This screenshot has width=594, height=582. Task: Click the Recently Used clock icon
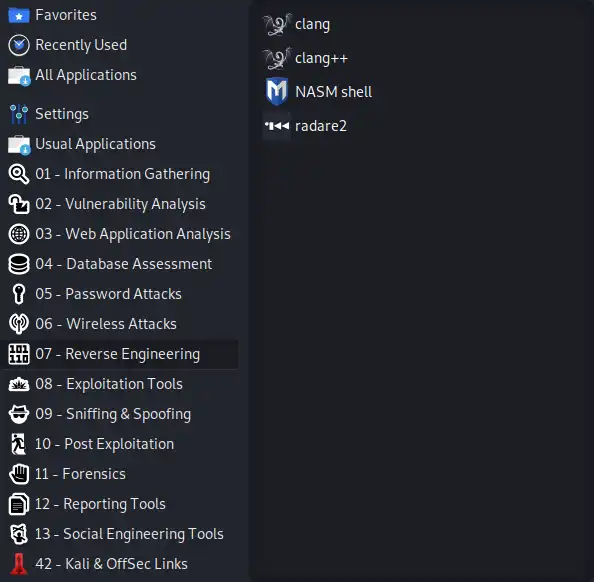point(19,45)
